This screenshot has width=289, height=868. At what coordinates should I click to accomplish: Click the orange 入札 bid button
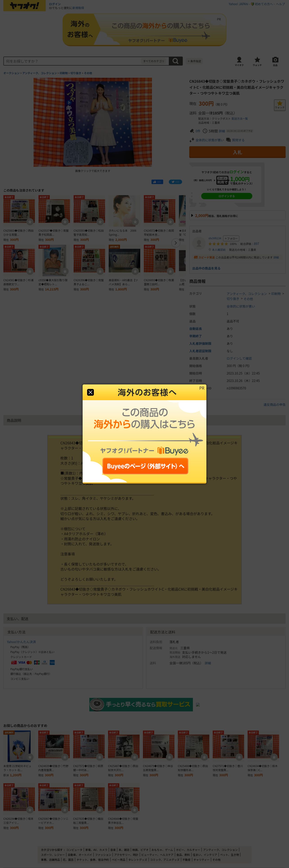pos(237,152)
